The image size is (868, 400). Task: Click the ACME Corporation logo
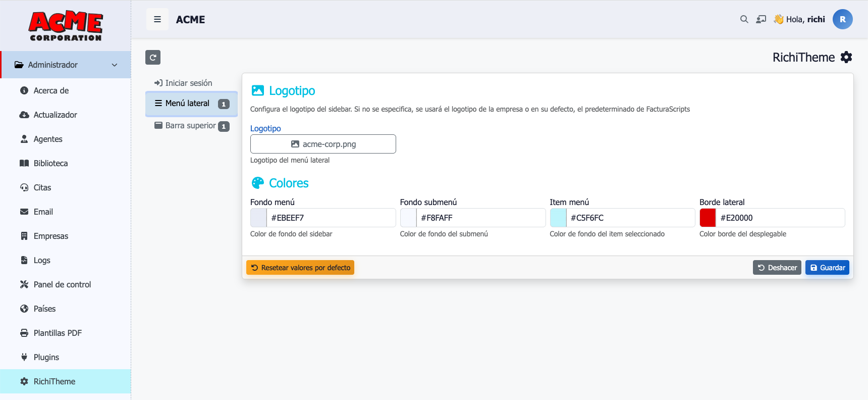pos(66,26)
